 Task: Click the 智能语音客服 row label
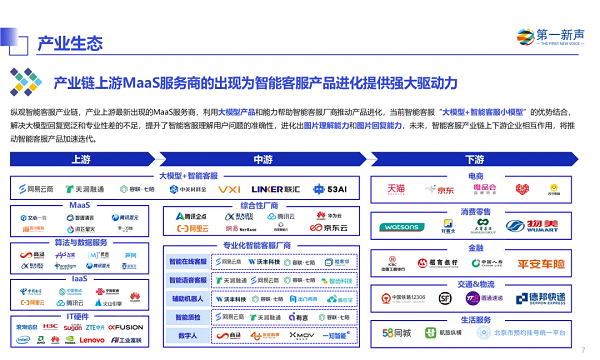point(188,280)
